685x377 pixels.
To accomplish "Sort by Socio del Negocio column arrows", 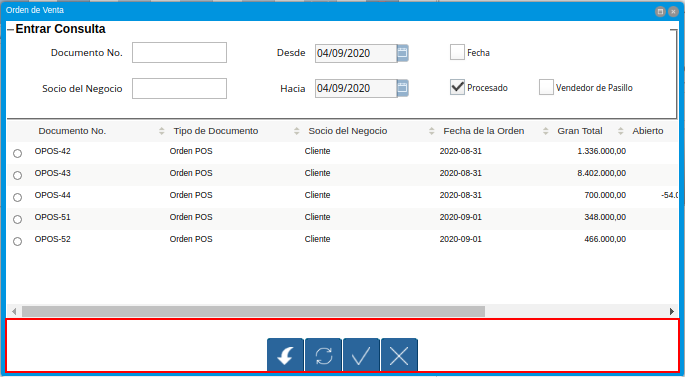I will 432,131.
